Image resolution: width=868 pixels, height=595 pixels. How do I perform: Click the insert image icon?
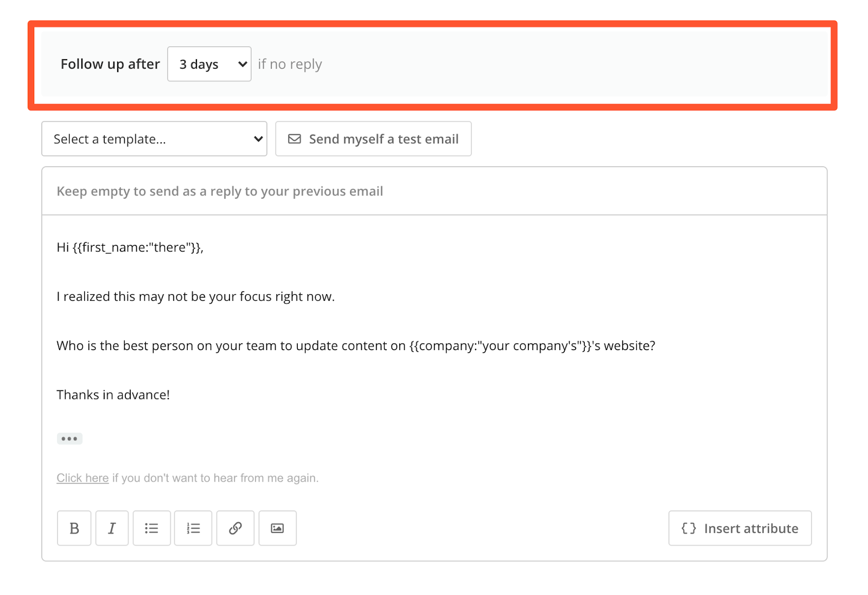(x=277, y=528)
